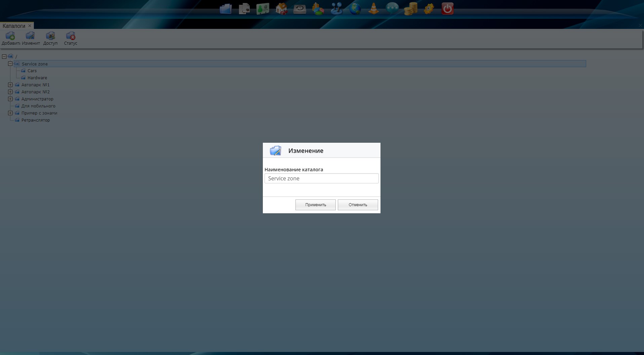This screenshot has height=355, width=644.
Task: Click the contact card icon in top dock
Action: click(x=263, y=9)
